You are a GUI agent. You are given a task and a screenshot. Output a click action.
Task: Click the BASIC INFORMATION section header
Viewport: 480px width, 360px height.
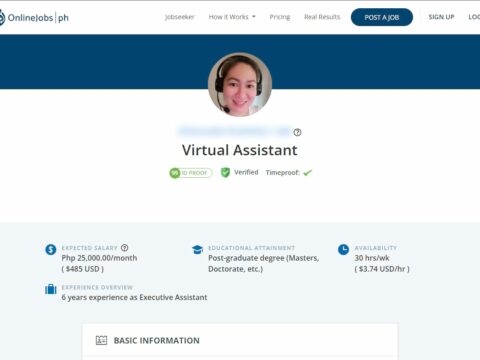157,340
